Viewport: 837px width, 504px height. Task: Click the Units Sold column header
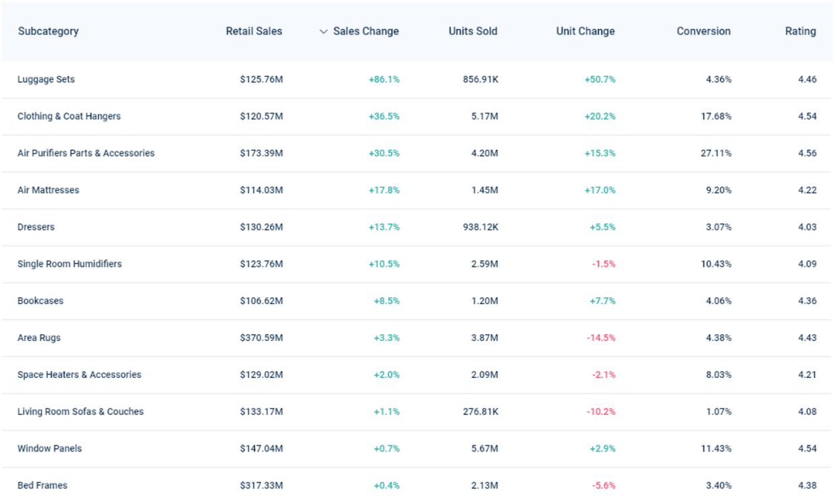click(x=473, y=32)
